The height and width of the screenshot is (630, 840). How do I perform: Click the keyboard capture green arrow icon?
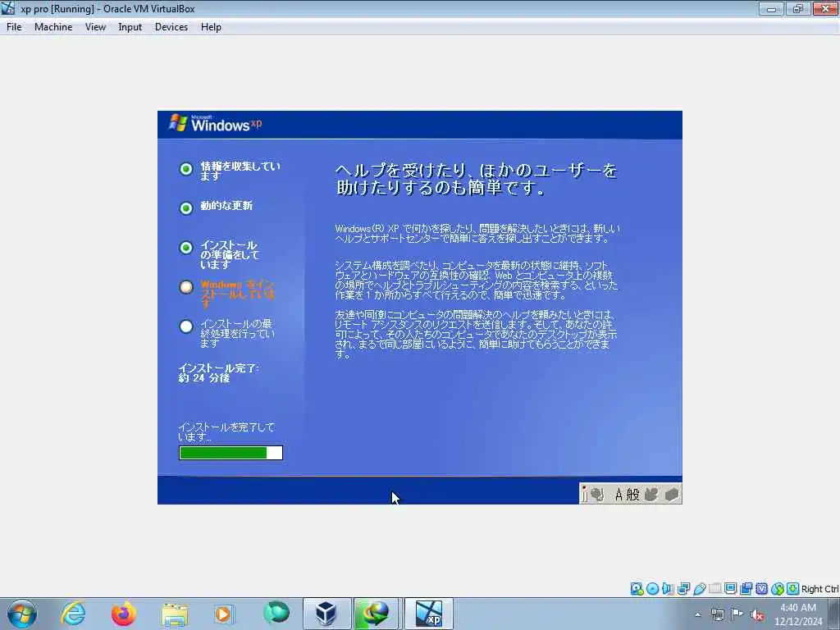[x=793, y=589]
